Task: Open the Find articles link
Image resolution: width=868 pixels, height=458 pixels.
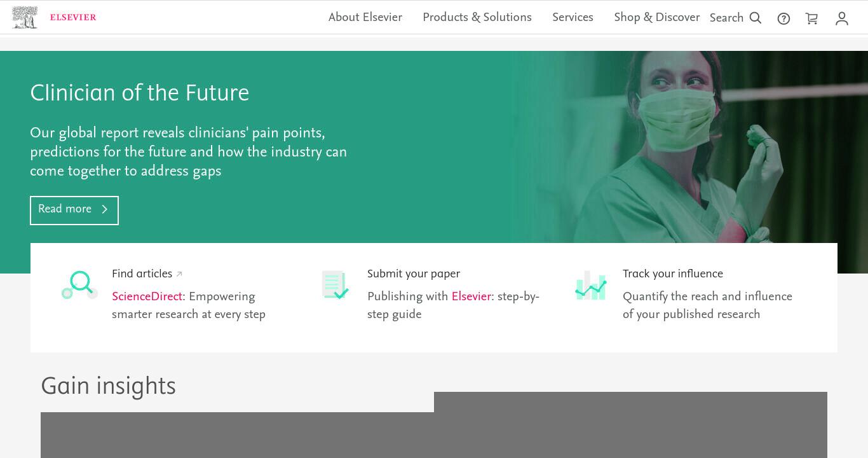Action: [142, 274]
